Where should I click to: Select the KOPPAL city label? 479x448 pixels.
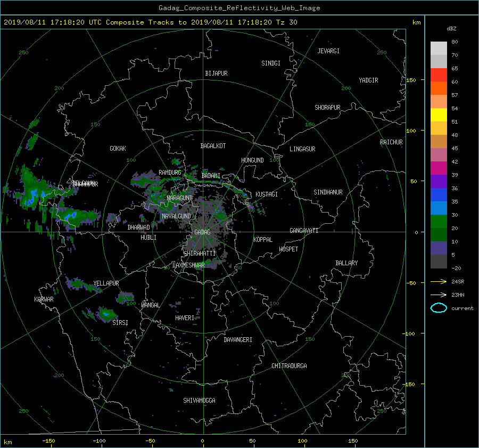[263, 239]
